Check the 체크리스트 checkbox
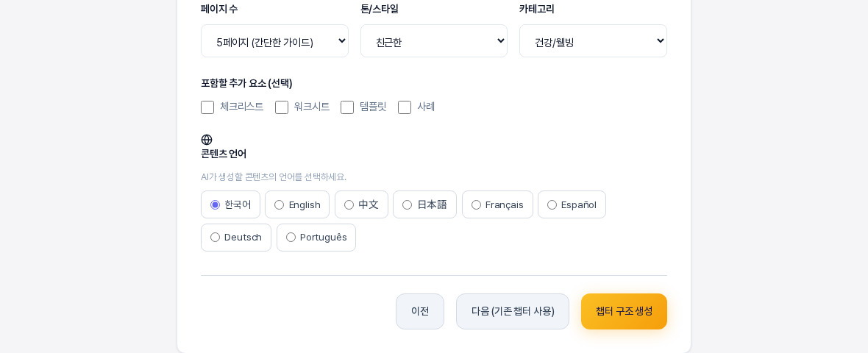868x353 pixels. tap(207, 107)
